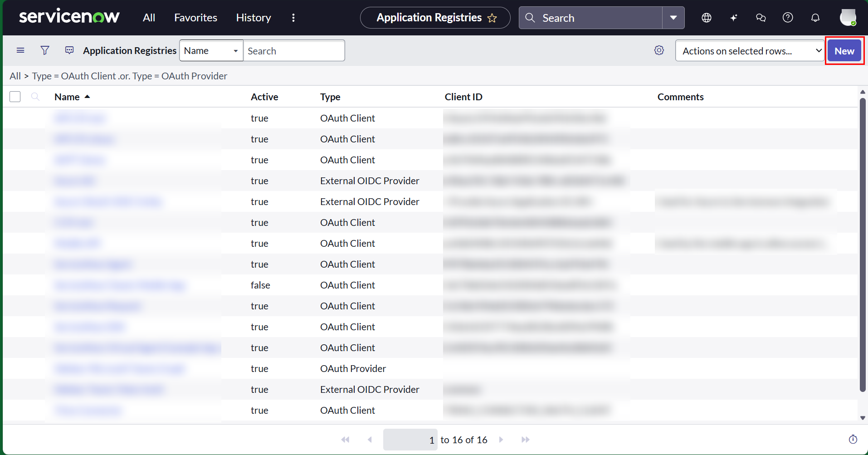Sort by the Name column header
The height and width of the screenshot is (455, 868).
point(67,97)
